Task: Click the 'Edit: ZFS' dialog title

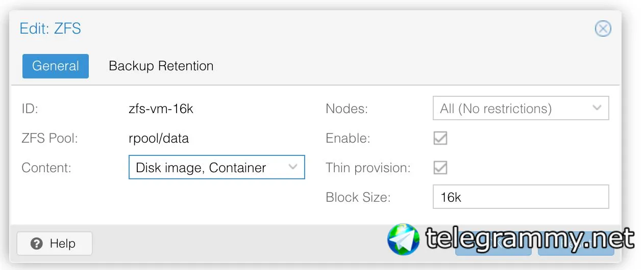Action: click(x=50, y=28)
